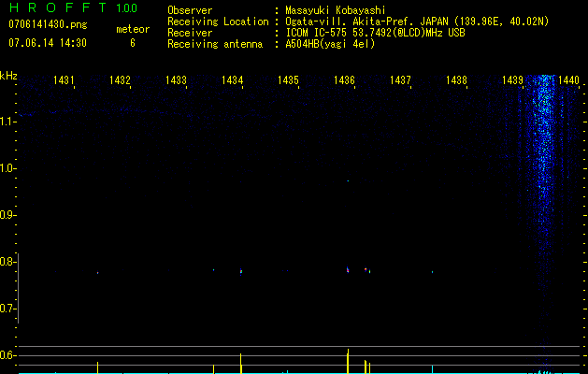
Task: Click the observer name Masayuki Kobayashi
Action: (336, 10)
